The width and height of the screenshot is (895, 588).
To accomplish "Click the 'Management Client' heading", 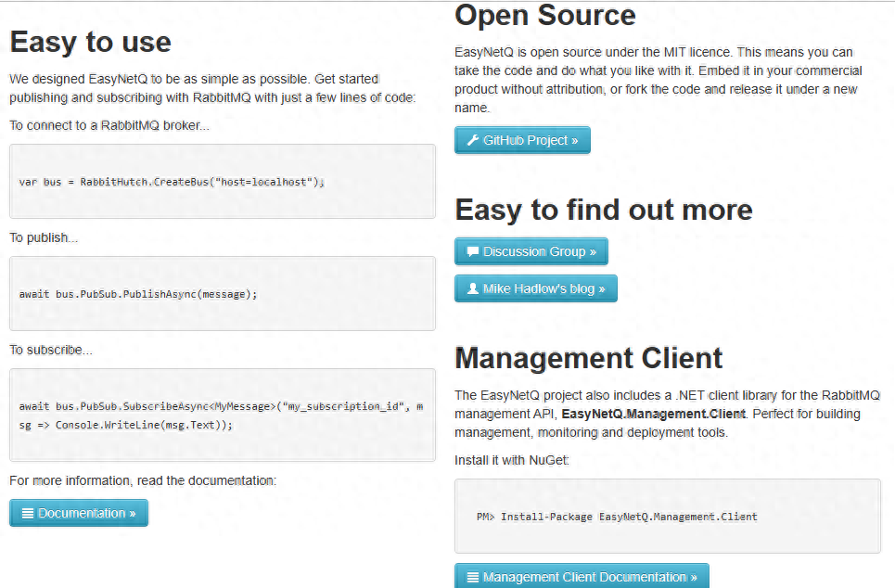I will tap(589, 358).
